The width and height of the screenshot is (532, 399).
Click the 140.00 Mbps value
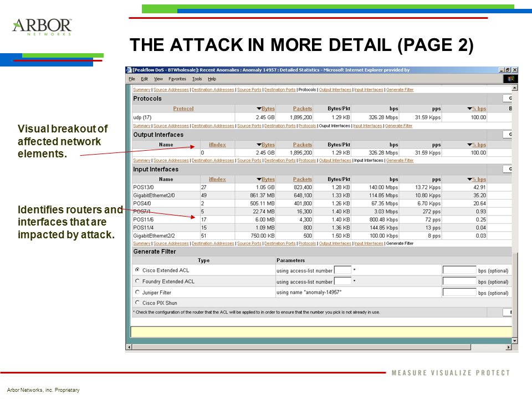click(383, 187)
